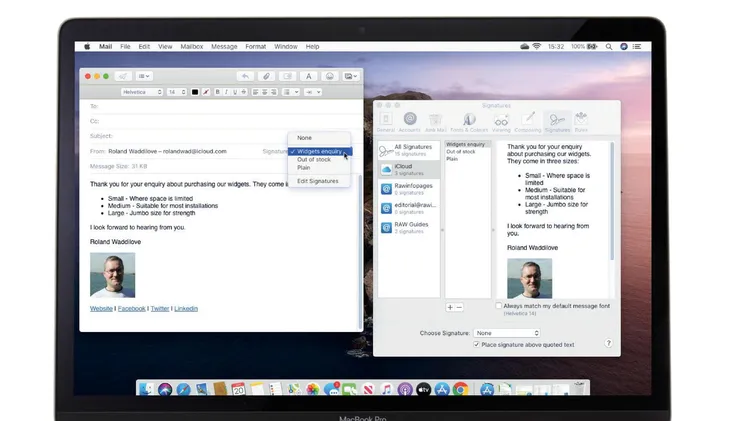The height and width of the screenshot is (421, 750).
Task: Toggle the format bar with the A icon
Action: pos(309,76)
